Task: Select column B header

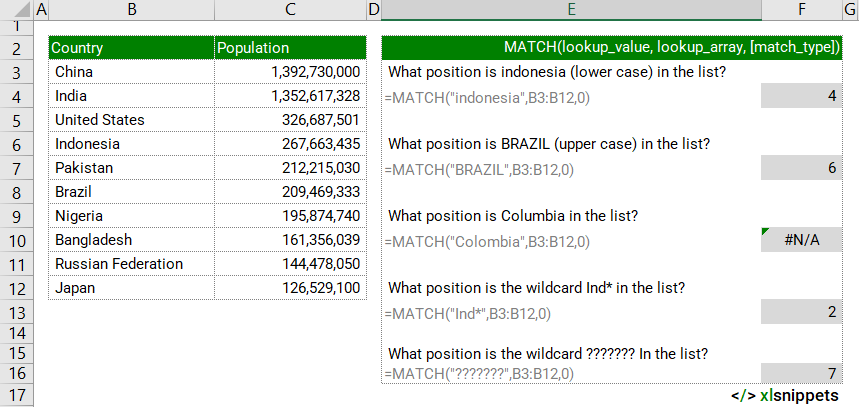Action: 131,10
